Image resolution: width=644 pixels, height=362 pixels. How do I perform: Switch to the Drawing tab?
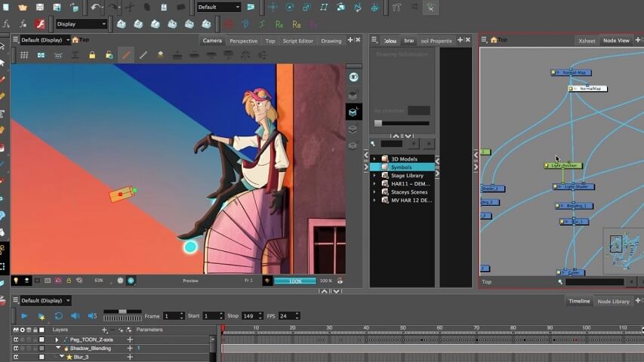[x=331, y=41]
